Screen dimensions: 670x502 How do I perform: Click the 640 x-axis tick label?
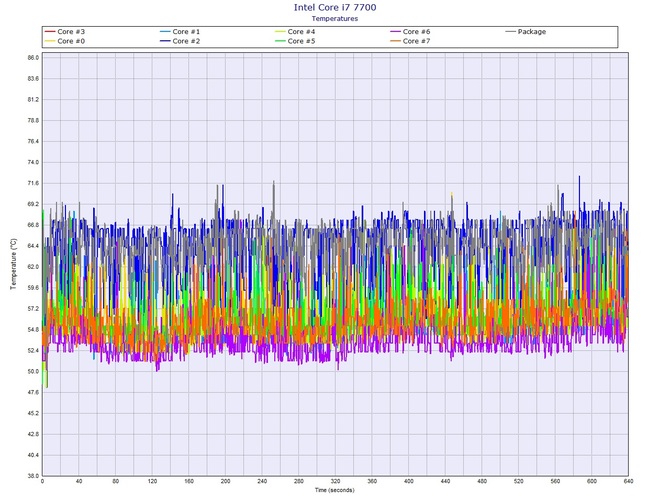tap(628, 481)
